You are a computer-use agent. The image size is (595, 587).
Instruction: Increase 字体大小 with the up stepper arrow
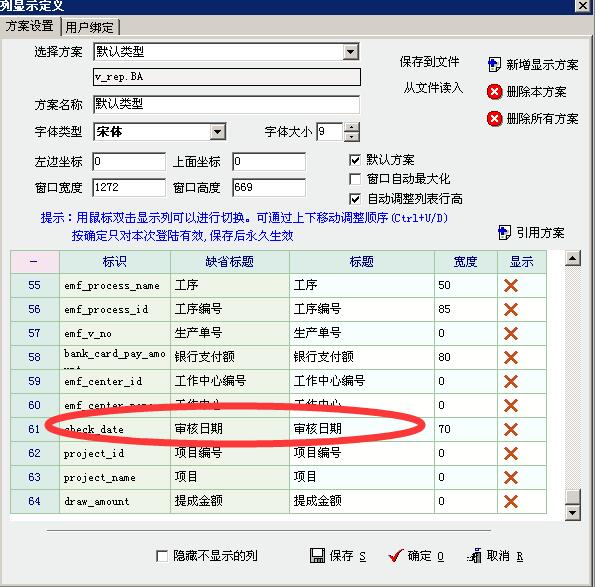(x=352, y=127)
